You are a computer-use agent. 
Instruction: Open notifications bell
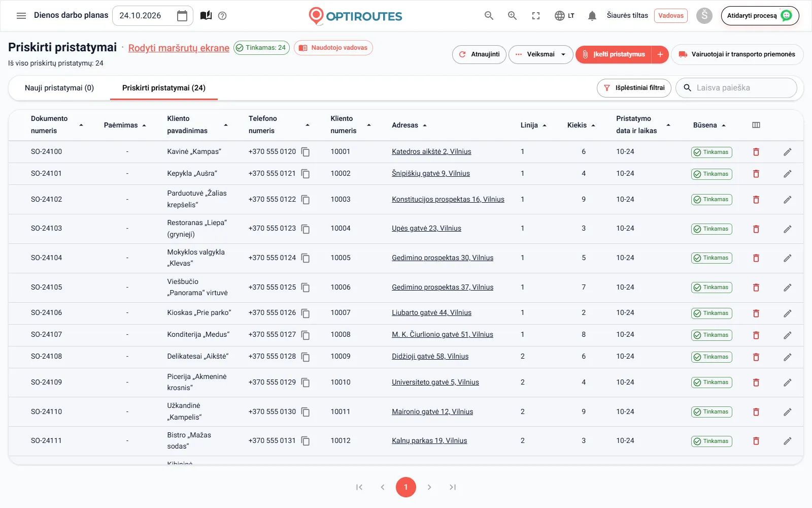click(x=592, y=16)
